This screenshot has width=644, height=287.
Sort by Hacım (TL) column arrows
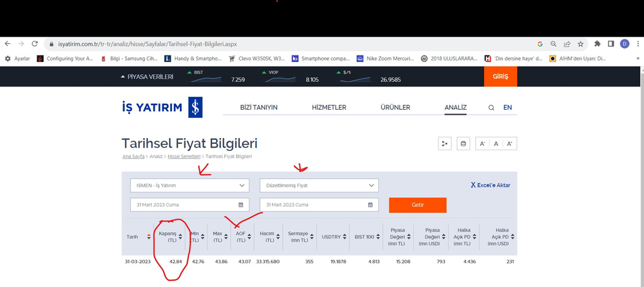pyautogui.click(x=278, y=237)
